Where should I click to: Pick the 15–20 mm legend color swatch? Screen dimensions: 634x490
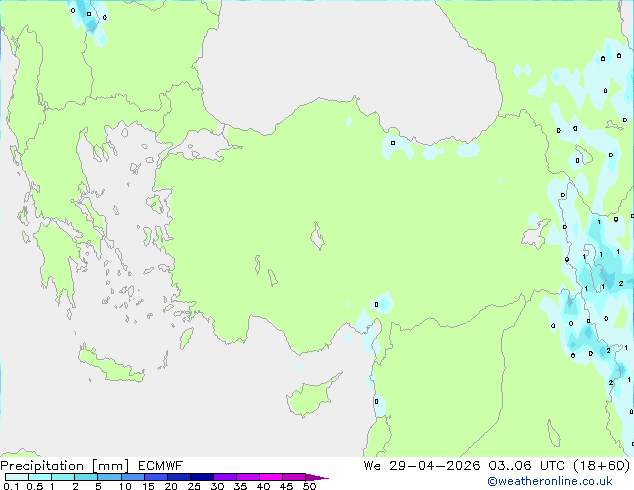156,477
